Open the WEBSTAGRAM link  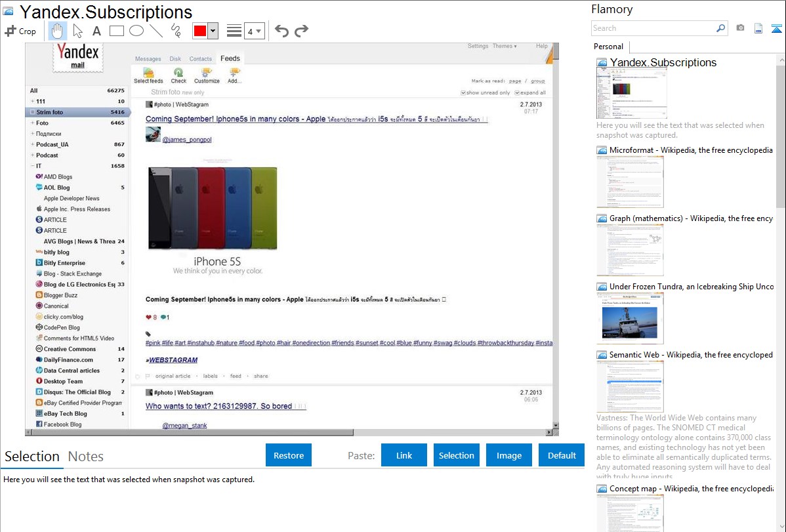(173, 360)
